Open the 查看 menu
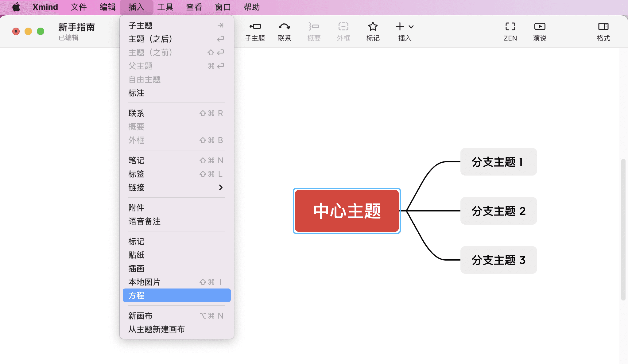This screenshot has height=364, width=628. [x=194, y=7]
